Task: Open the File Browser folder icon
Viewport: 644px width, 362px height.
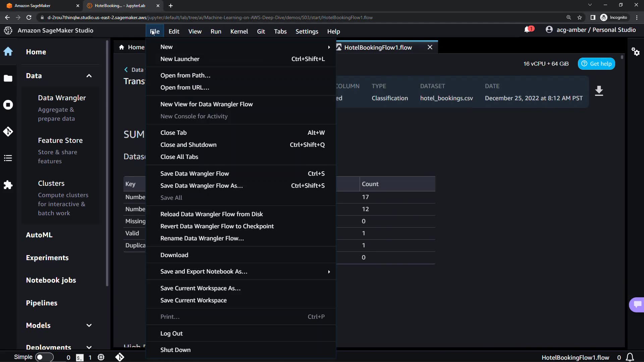Action: click(8, 78)
